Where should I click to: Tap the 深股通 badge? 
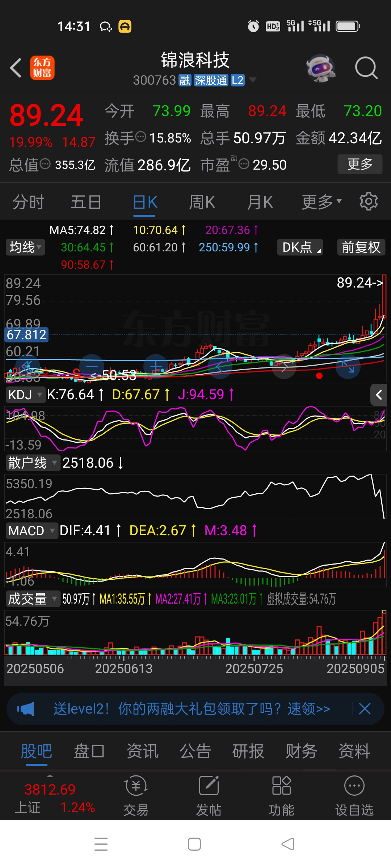[x=211, y=80]
